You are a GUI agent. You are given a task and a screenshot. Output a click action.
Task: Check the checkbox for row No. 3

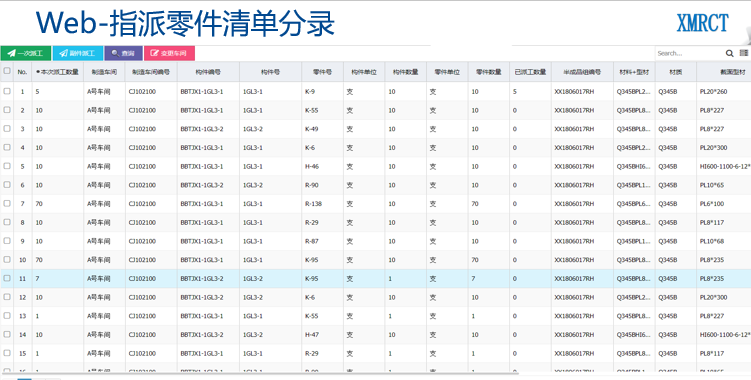click(7, 128)
